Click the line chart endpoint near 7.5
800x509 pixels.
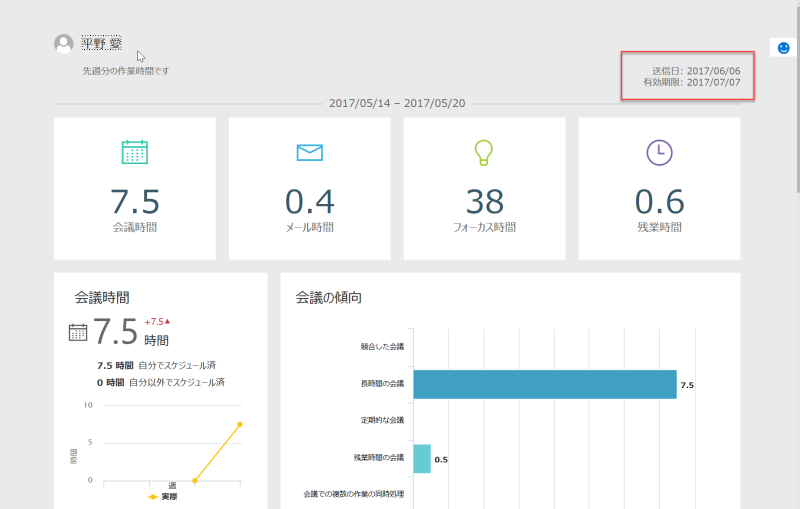(240, 424)
